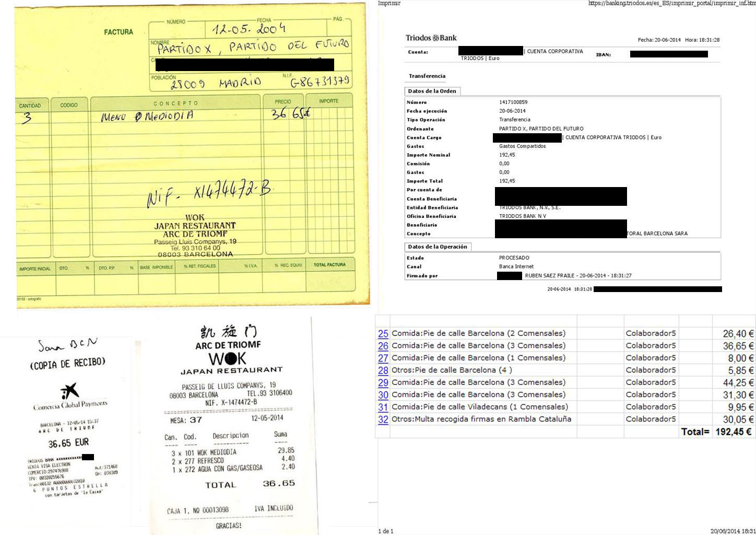Click the NIF value G86731379 on invoice
This screenshot has height=535, width=756.
pyautogui.click(x=320, y=82)
